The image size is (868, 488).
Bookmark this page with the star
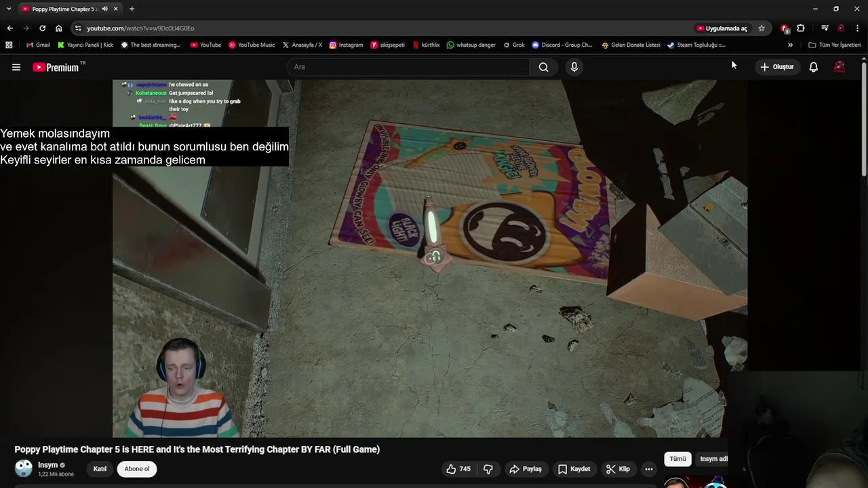[x=762, y=28]
